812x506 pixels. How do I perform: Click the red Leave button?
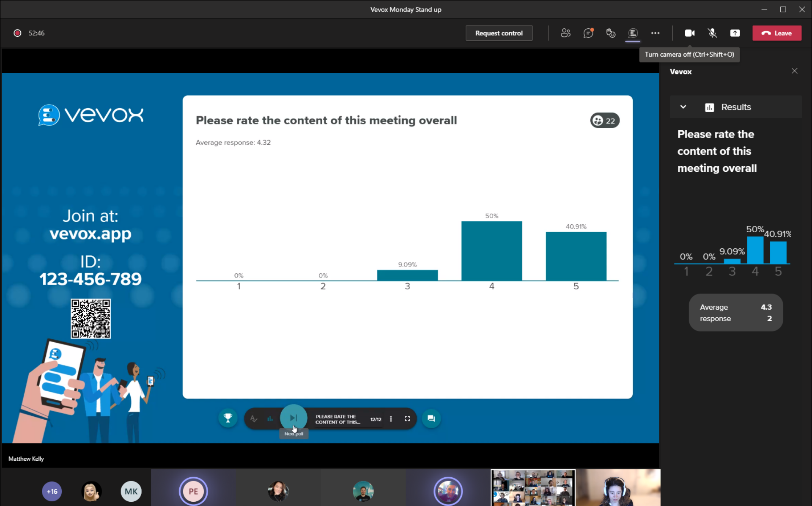click(x=776, y=33)
